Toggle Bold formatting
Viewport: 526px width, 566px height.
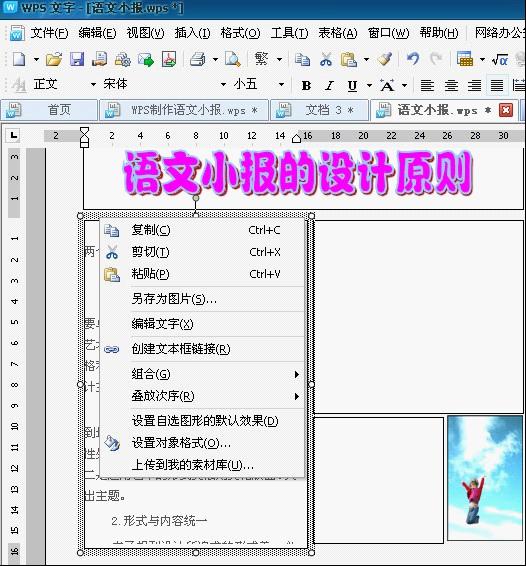[x=306, y=86]
